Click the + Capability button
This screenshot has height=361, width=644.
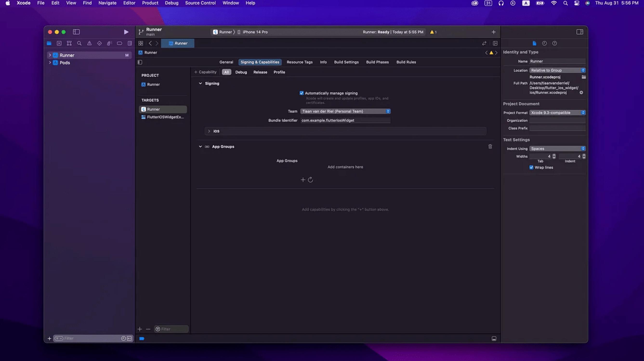click(x=205, y=72)
